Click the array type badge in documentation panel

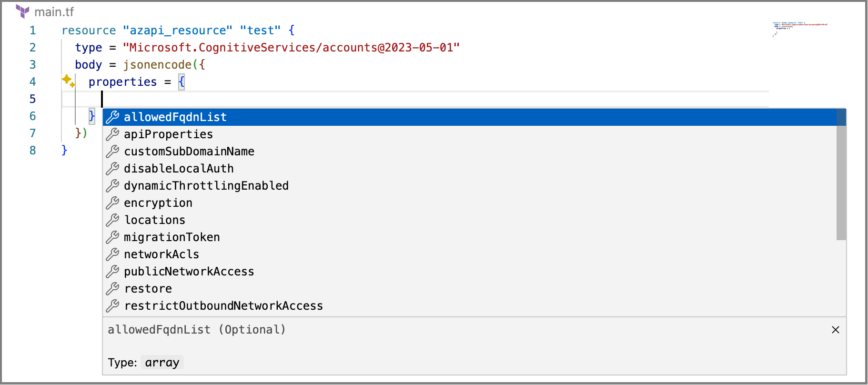click(x=162, y=362)
